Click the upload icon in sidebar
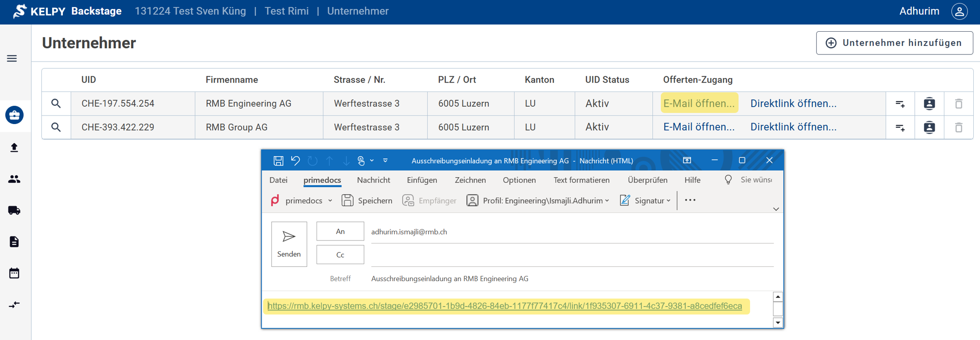Viewport: 980px width, 340px height. [x=14, y=148]
